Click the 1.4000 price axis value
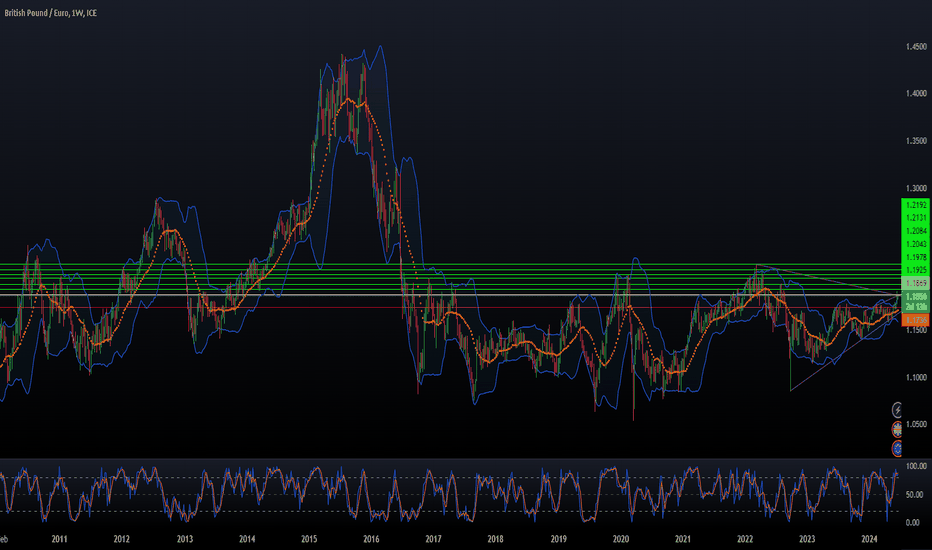The height and width of the screenshot is (550, 932). click(916, 93)
